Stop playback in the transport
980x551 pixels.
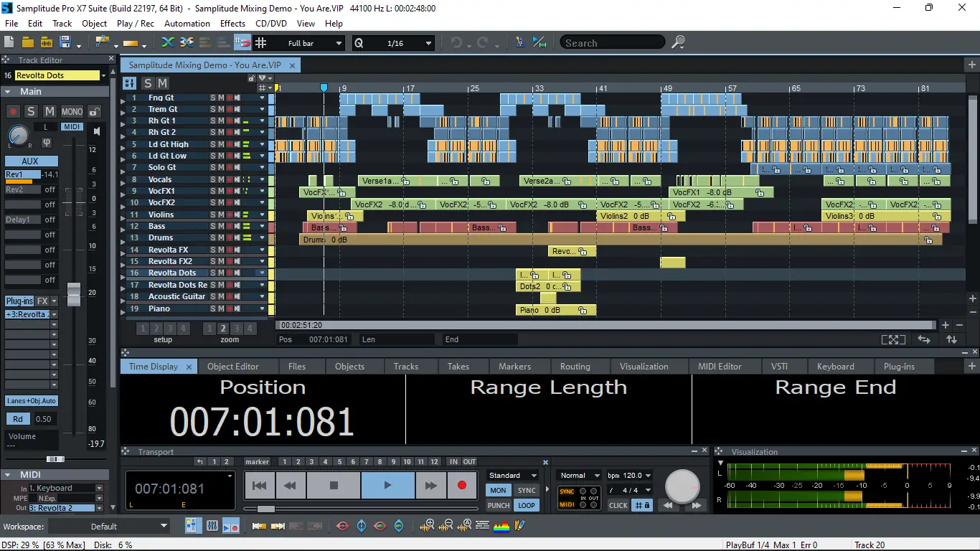click(x=334, y=486)
